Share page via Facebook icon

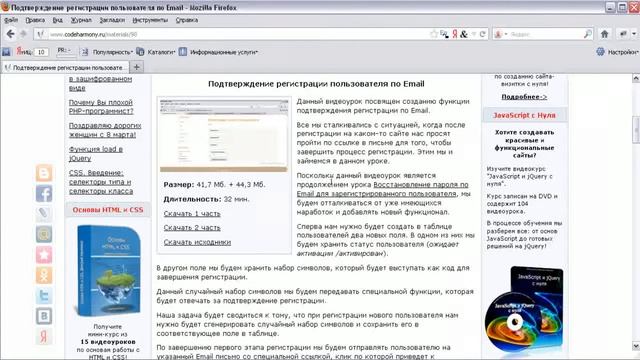pyautogui.click(x=44, y=193)
